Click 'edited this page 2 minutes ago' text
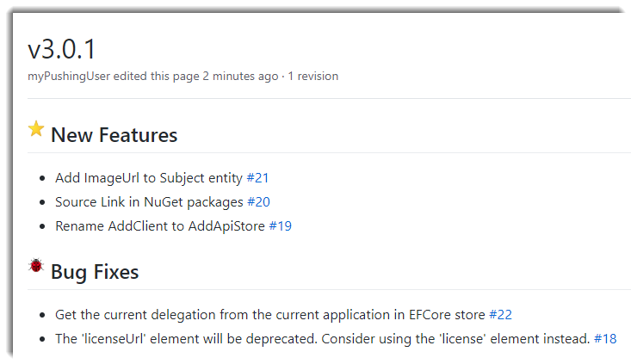This screenshot has height=364, width=631. (196, 77)
